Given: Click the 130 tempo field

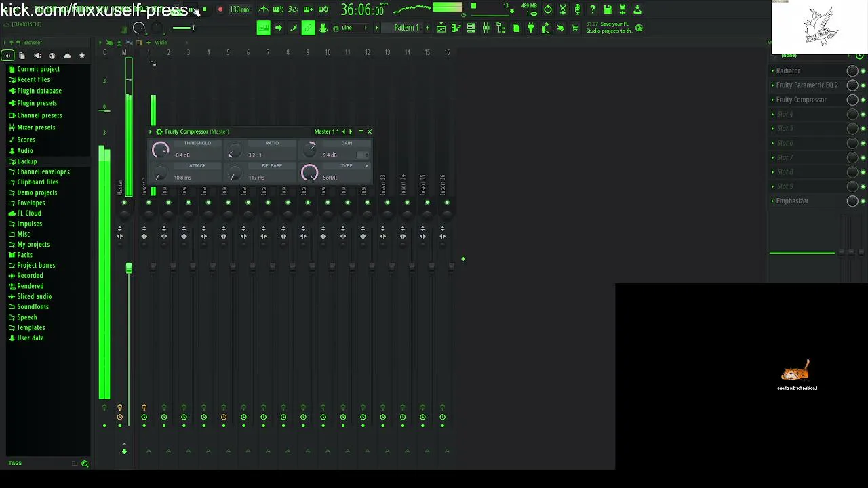Looking at the screenshot, I should [239, 9].
